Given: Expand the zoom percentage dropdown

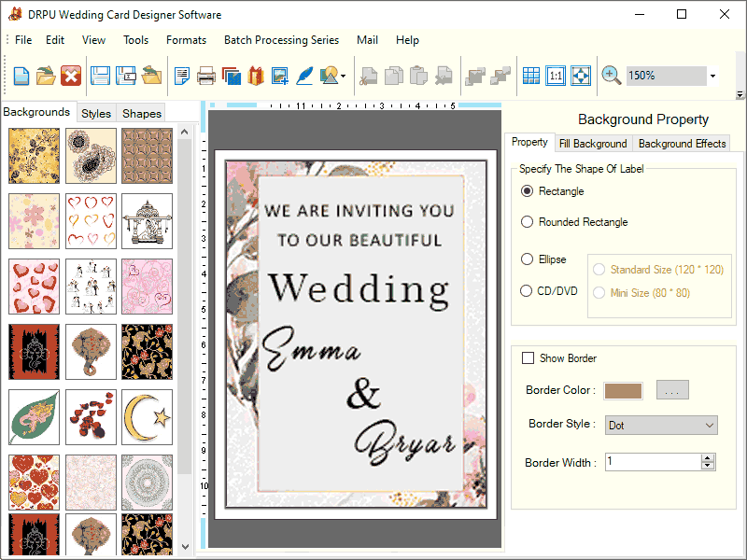Looking at the screenshot, I should [712, 75].
